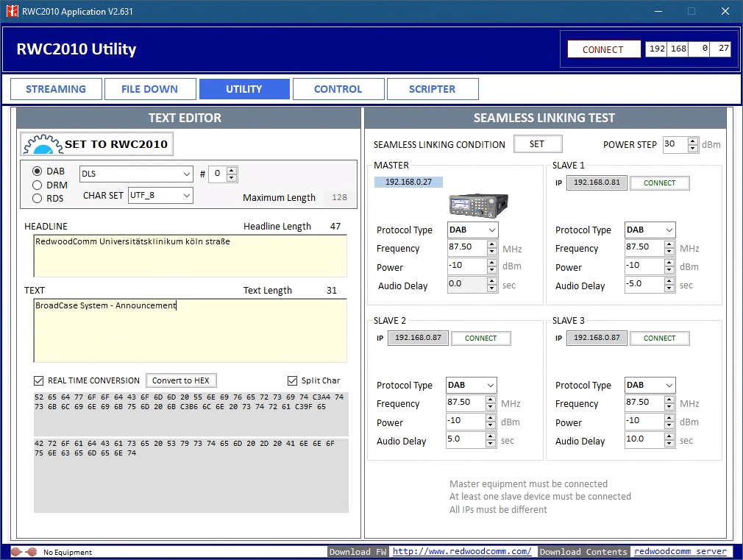Screen dimensions: 743x560
Task: Click Slave 3 Power -10 field
Action: 644,421
